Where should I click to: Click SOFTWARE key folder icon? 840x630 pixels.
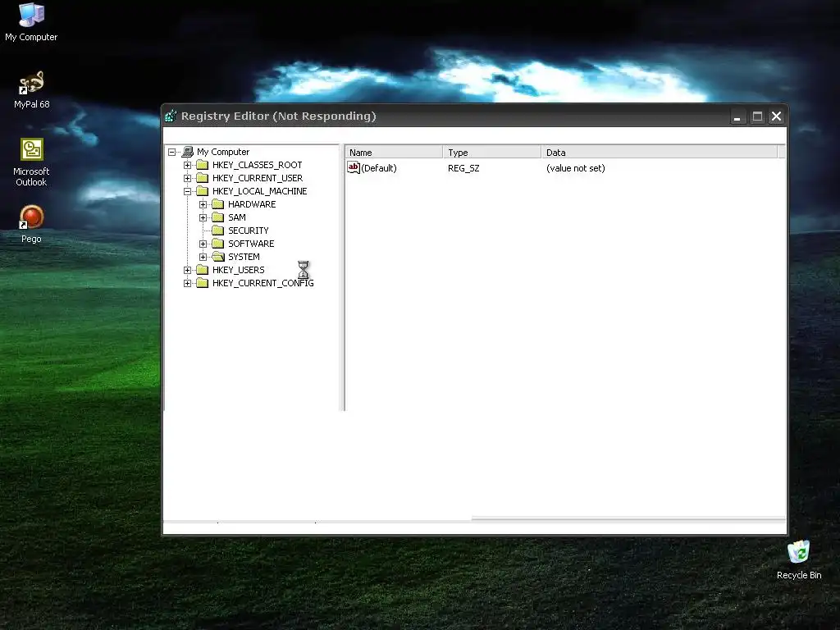[217, 243]
